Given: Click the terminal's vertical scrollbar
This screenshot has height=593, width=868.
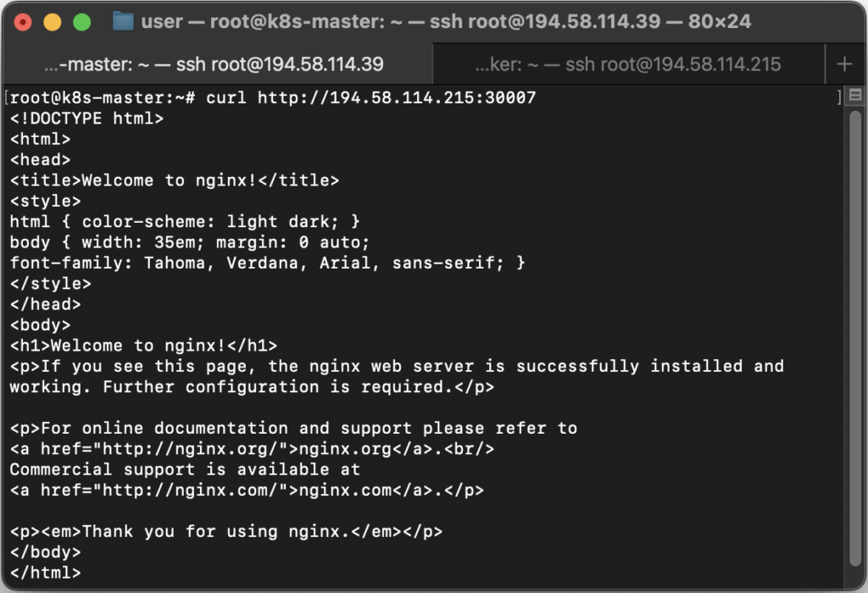Looking at the screenshot, I should (854, 339).
